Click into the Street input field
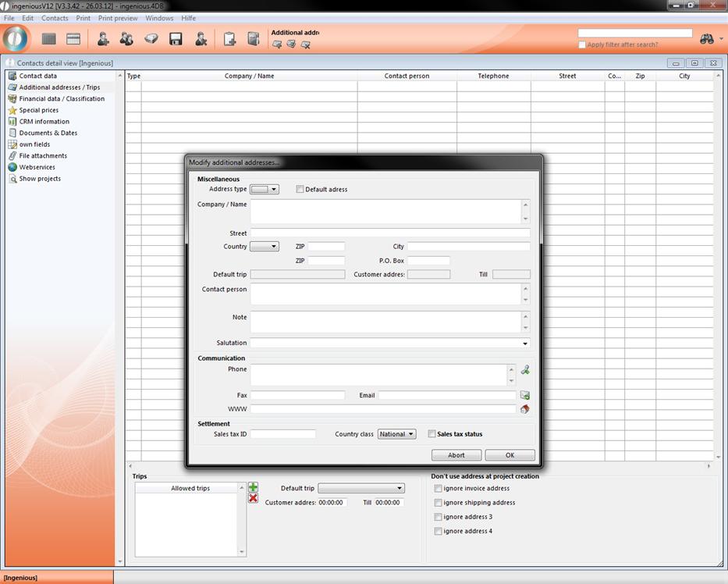Image resolution: width=728 pixels, height=584 pixels. [389, 233]
